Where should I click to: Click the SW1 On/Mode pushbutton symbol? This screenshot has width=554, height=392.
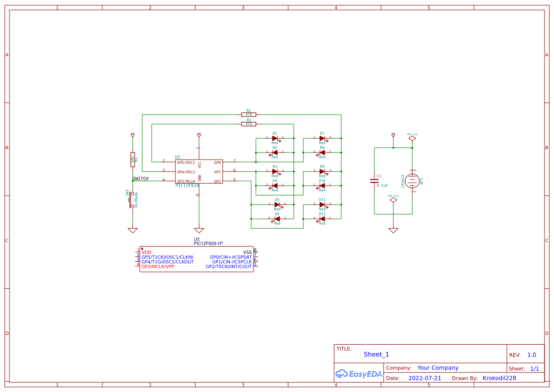(x=131, y=200)
